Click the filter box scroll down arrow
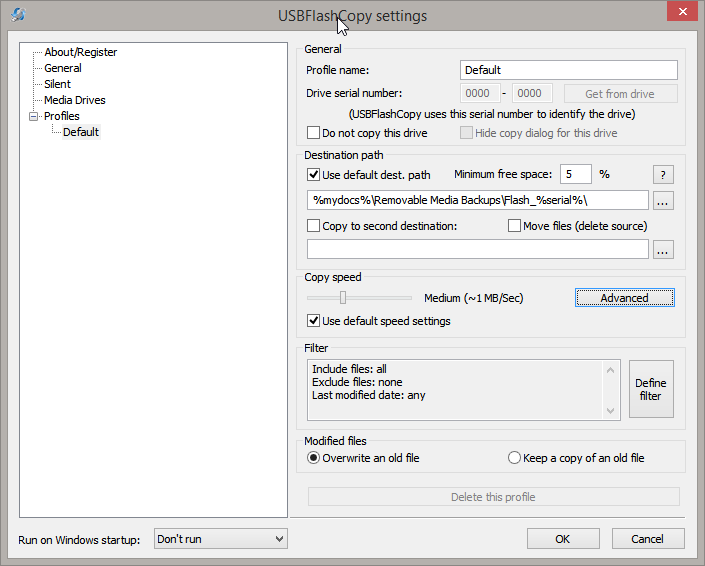The height and width of the screenshot is (566, 705). click(611, 410)
